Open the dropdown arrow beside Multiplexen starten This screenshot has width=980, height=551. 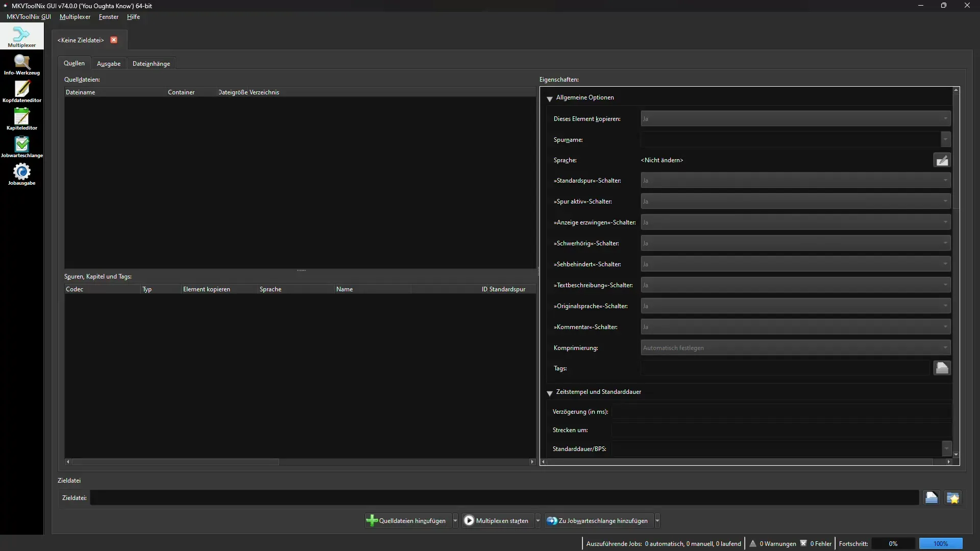tap(537, 521)
